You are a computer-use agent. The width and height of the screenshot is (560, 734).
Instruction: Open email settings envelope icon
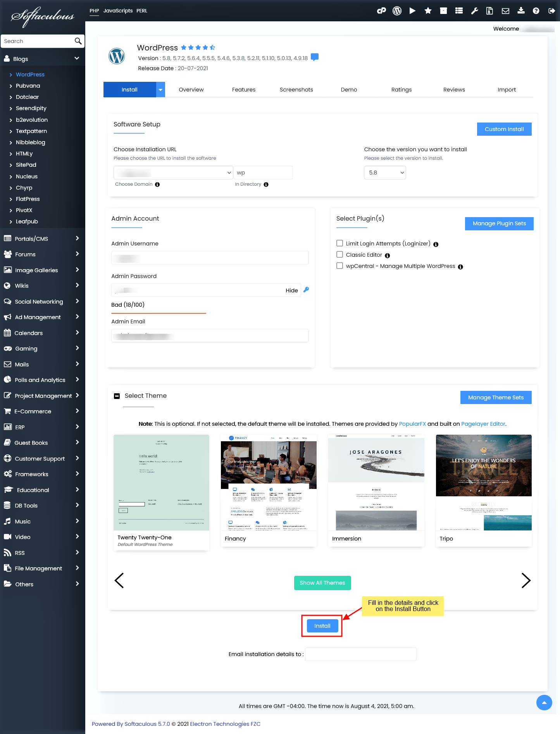pyautogui.click(x=505, y=11)
